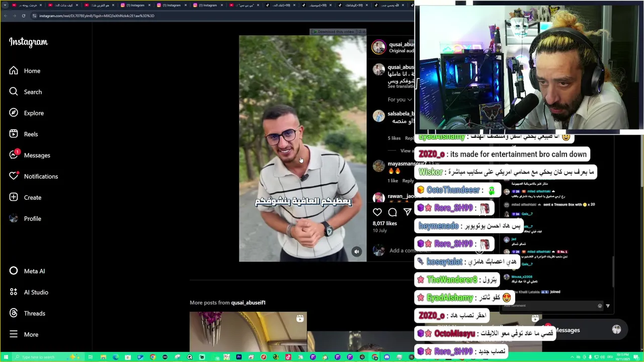Click the avatar in the Messages popup
Viewport: 644px width, 362px height.
click(x=616, y=330)
